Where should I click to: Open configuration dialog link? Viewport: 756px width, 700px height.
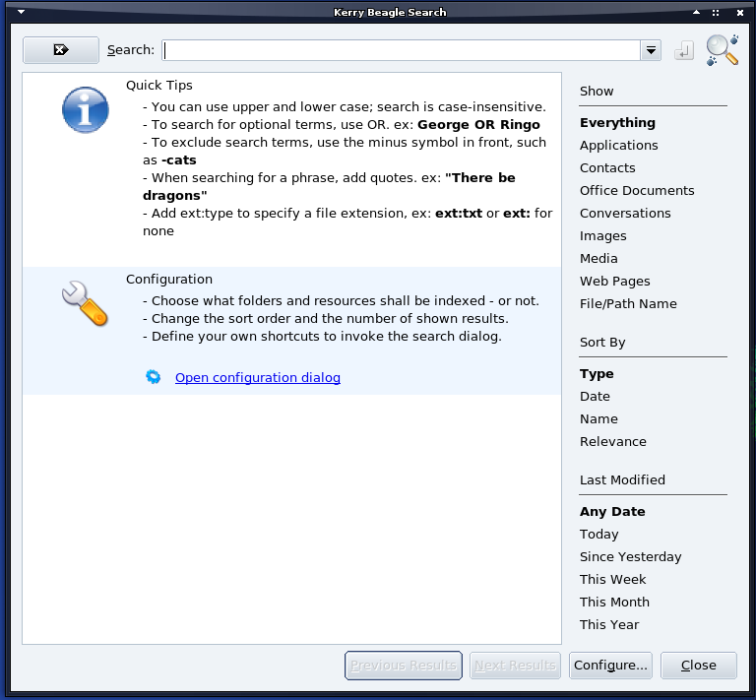click(x=258, y=377)
